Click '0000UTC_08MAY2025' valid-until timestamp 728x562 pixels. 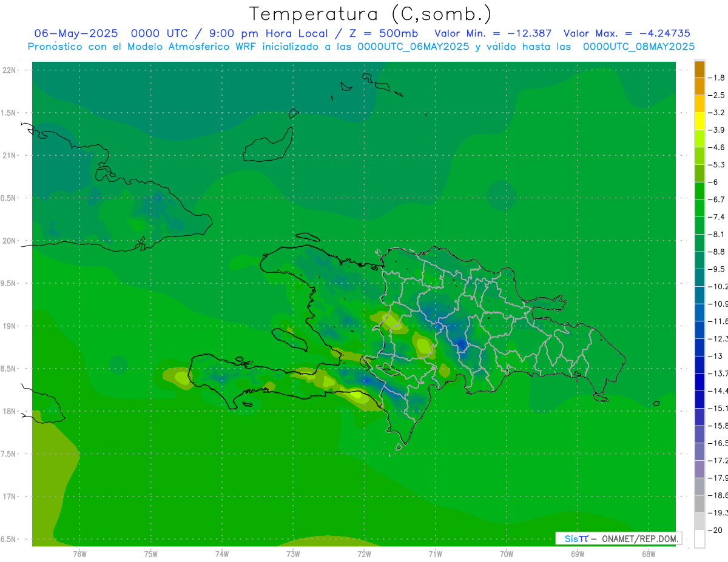639,47
